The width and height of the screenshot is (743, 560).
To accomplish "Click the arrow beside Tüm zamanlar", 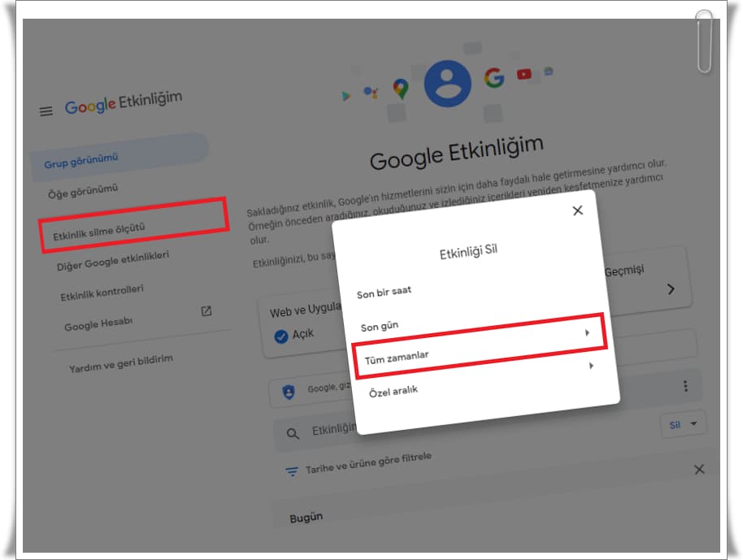I will point(587,332).
